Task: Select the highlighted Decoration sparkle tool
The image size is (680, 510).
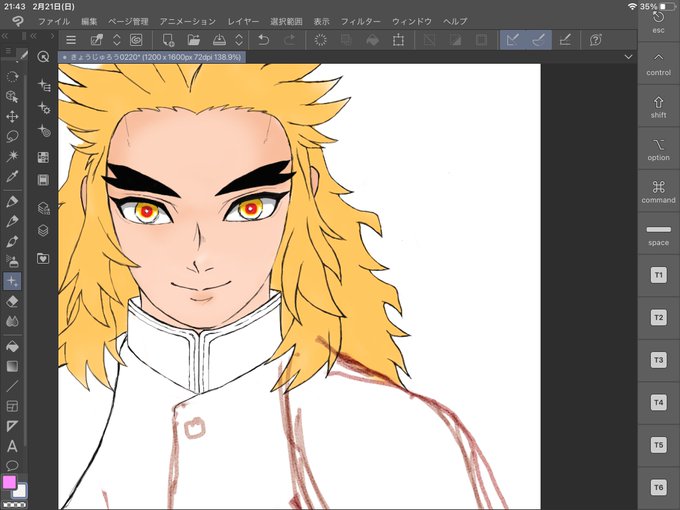Action: [12, 281]
